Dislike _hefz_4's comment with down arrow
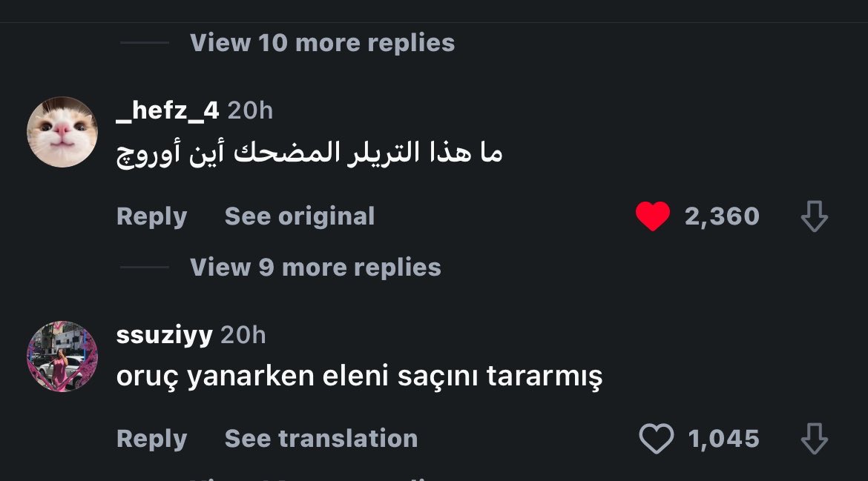This screenshot has height=481, width=868. pyautogui.click(x=815, y=216)
